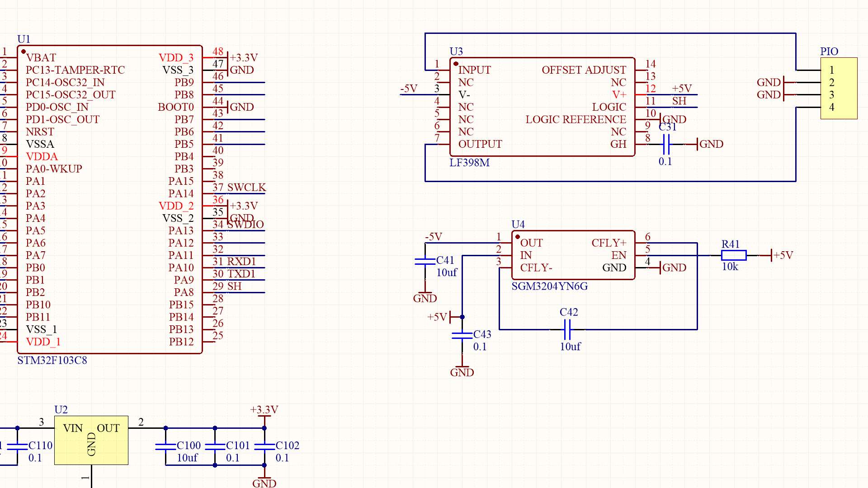The image size is (868, 488).
Task: Select capacitor C100 10uf symbol
Action: pyautogui.click(x=165, y=446)
